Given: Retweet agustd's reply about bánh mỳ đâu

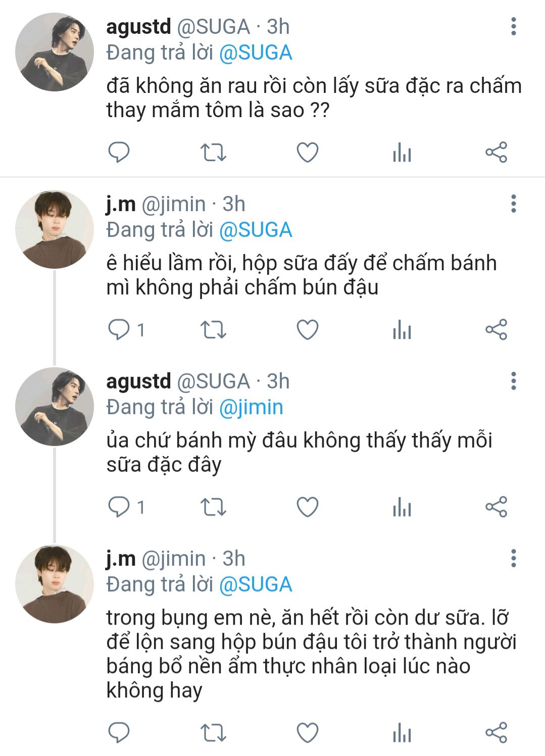Looking at the screenshot, I should click(x=213, y=507).
